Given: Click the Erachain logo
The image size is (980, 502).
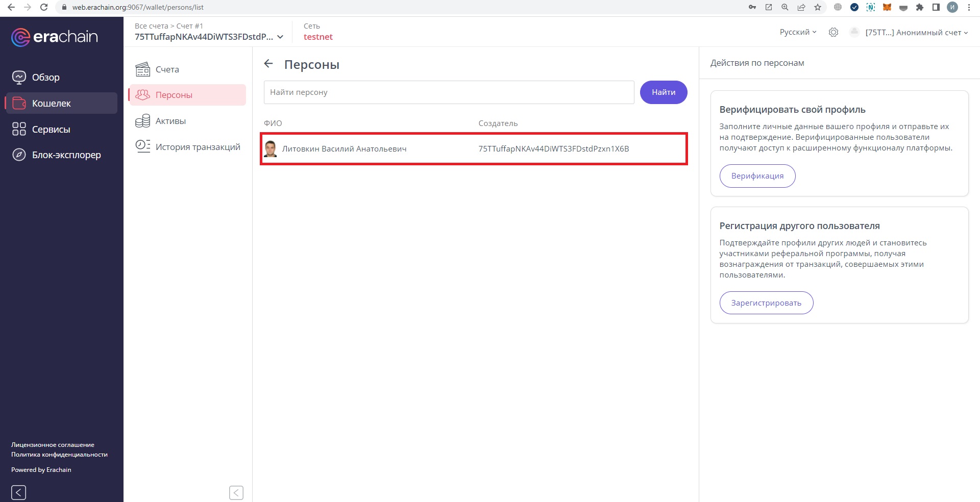Looking at the screenshot, I should 55,37.
